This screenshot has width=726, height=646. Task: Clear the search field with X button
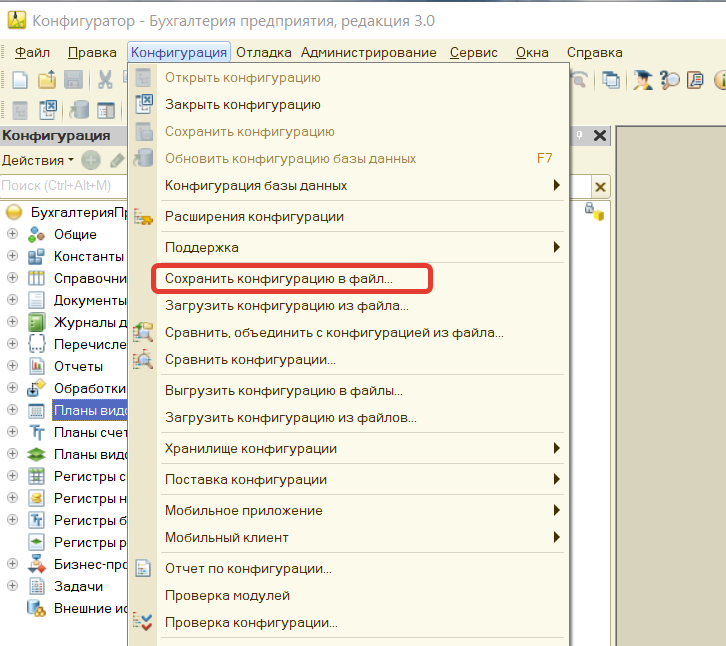coord(600,187)
